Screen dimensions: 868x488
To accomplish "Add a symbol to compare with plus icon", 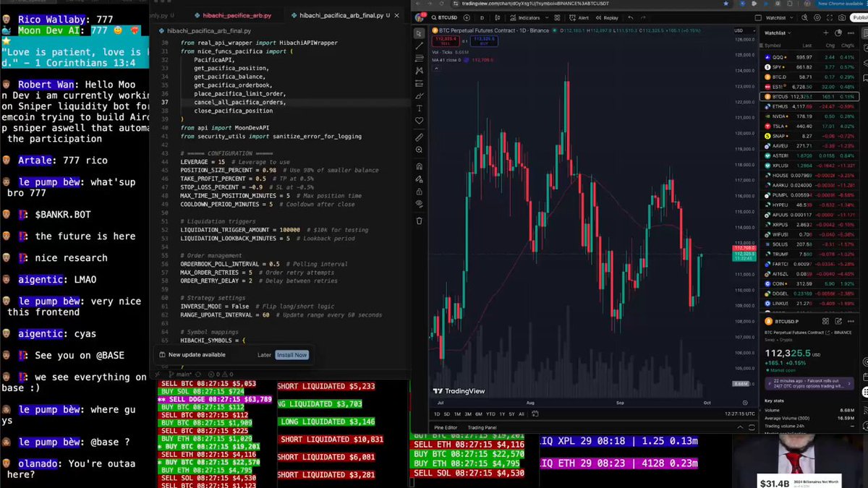I will pyautogui.click(x=466, y=17).
